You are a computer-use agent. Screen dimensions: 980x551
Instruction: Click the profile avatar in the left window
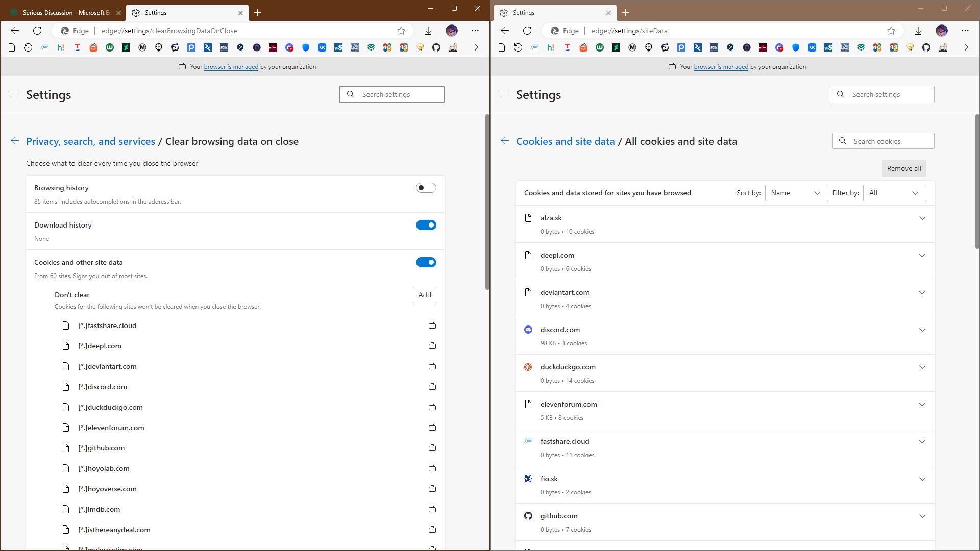coord(452,31)
